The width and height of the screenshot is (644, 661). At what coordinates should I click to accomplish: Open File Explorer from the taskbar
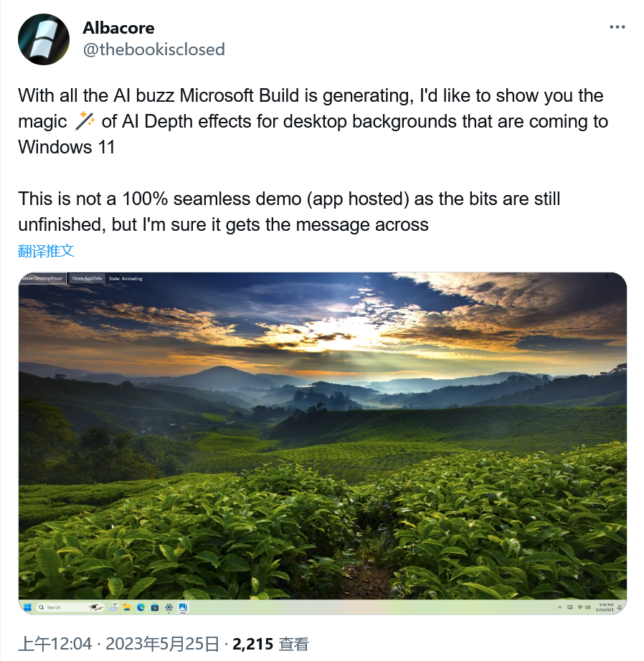pyautogui.click(x=127, y=607)
